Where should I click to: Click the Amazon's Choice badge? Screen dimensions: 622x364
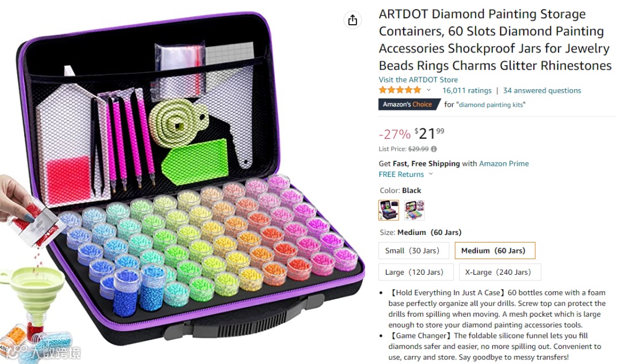(409, 104)
